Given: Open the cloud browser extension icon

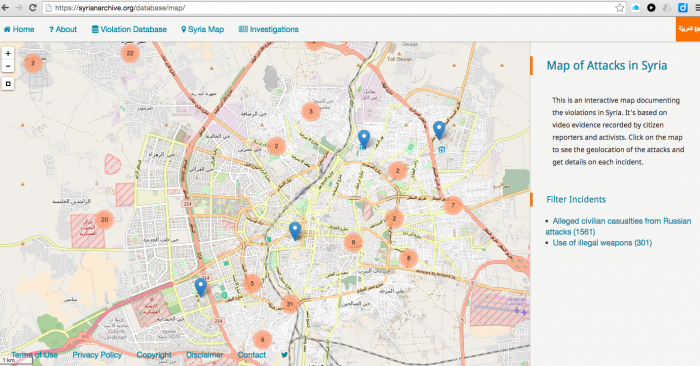Looking at the screenshot, I should pos(636,8).
